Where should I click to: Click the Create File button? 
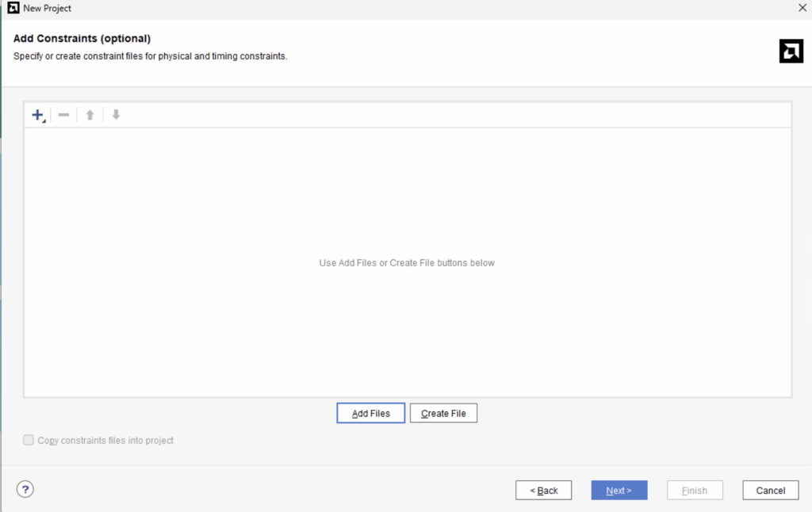pos(443,413)
